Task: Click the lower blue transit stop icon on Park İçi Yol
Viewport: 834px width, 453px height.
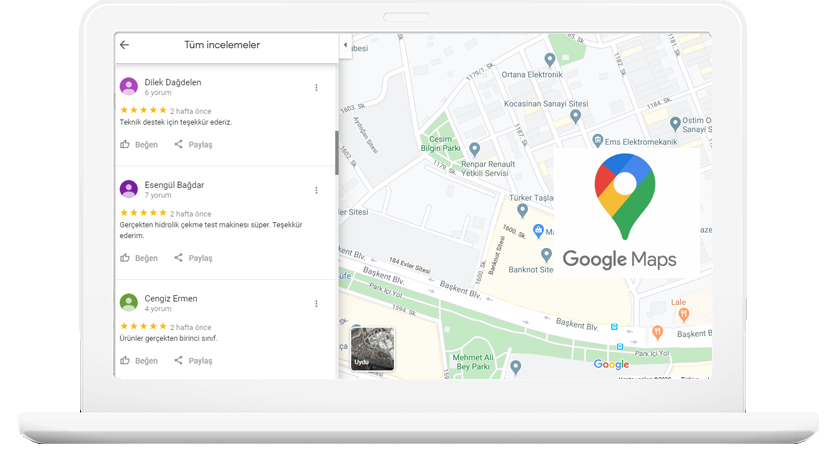Action: point(620,347)
